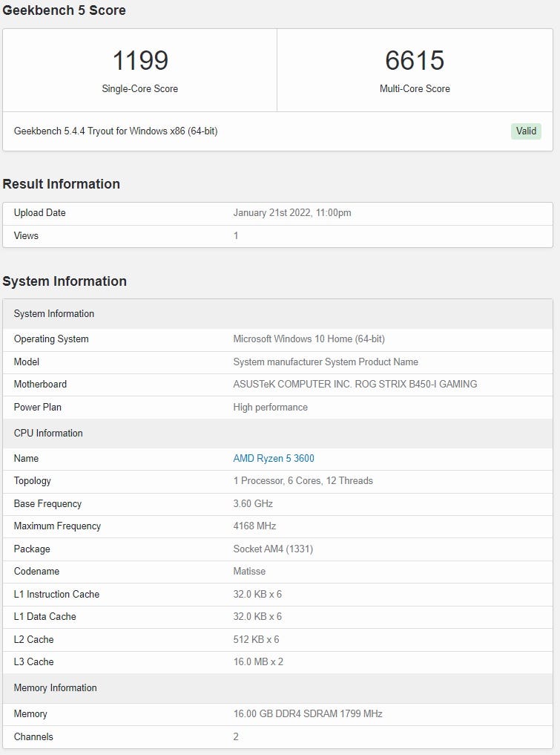Click the Geekbench 5.4.4 Tryout version text
This screenshot has height=755, width=560.
point(116,131)
